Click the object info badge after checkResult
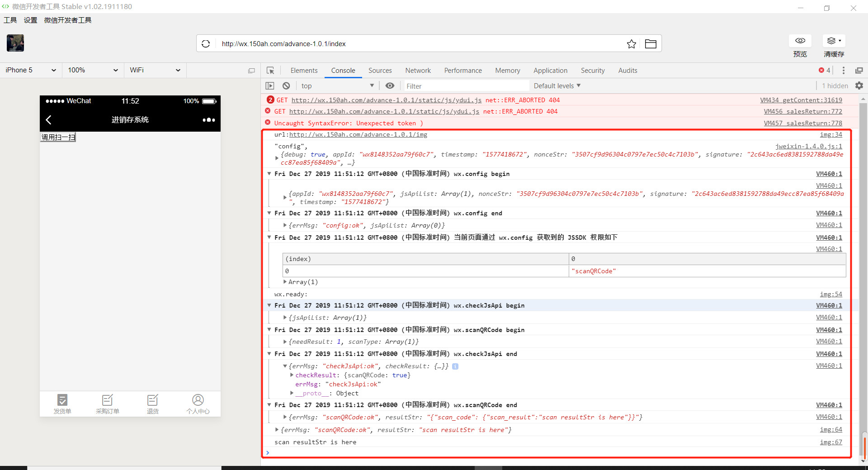 [455, 366]
